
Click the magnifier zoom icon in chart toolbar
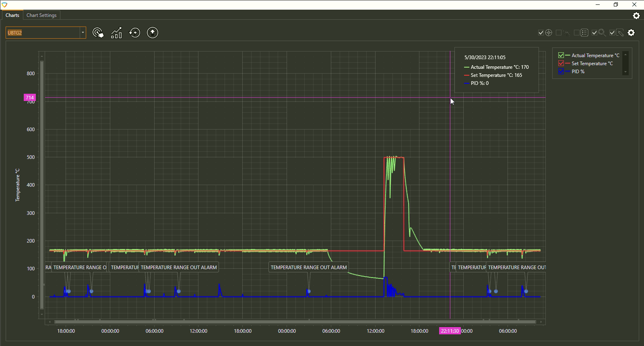point(602,33)
